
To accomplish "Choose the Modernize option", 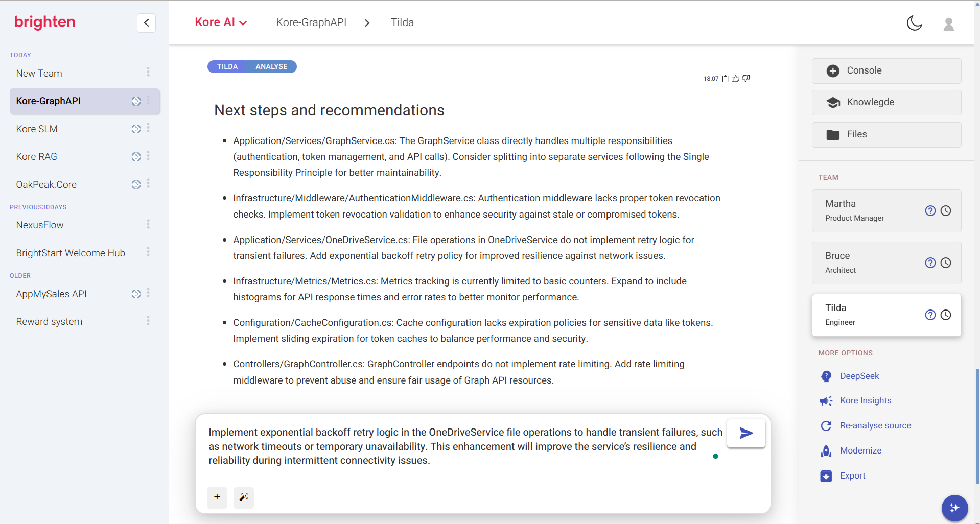I will click(851, 450).
